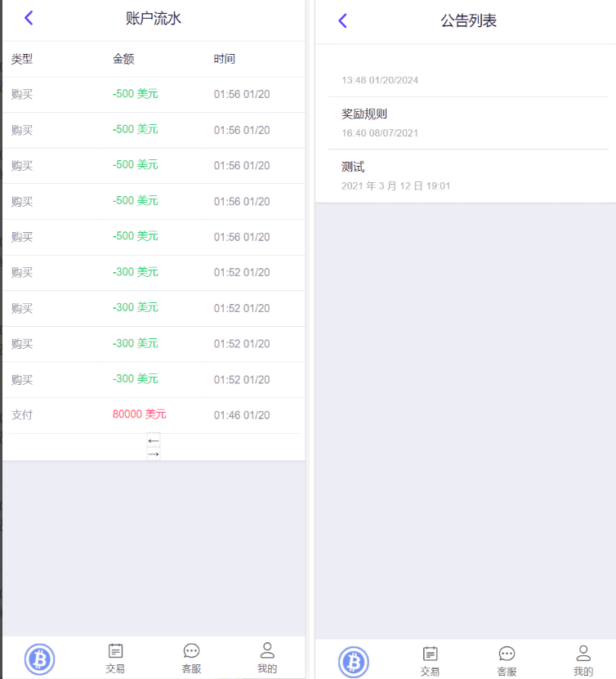The height and width of the screenshot is (679, 616).
Task: Go to previous page with left arrow
Action: click(154, 440)
